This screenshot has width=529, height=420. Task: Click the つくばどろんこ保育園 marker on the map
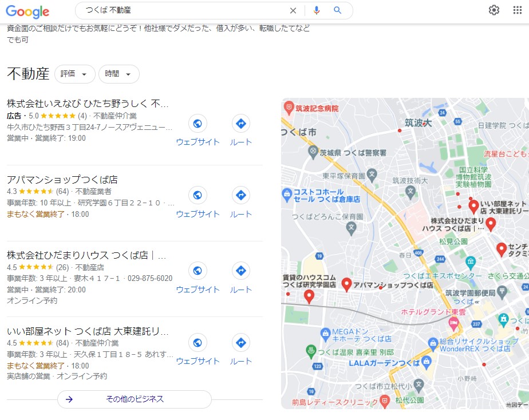(x=351, y=228)
